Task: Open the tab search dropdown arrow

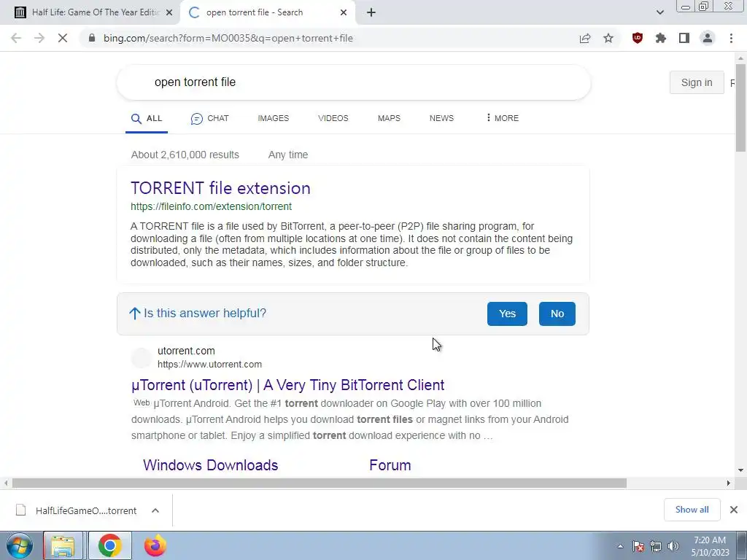Action: pyautogui.click(x=659, y=12)
